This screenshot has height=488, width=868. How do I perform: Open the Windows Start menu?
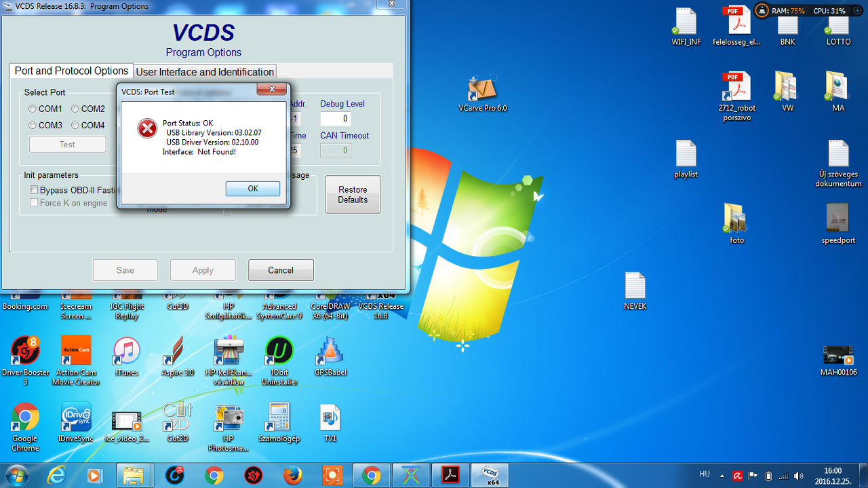tap(16, 475)
